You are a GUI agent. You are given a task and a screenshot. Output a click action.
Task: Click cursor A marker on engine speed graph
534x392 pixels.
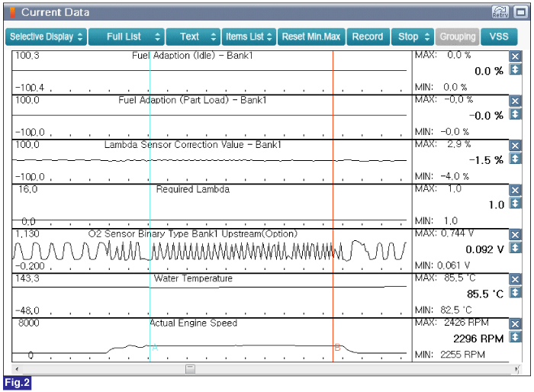tap(155, 347)
